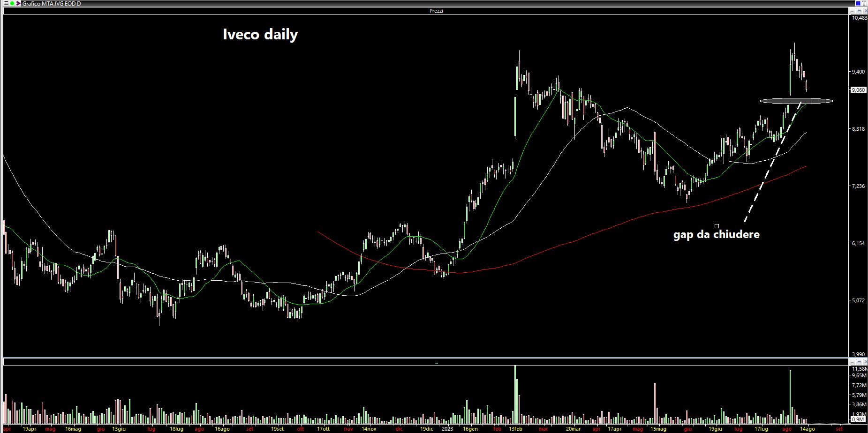Click the small square handle above 'gap da chiudere'

click(717, 226)
